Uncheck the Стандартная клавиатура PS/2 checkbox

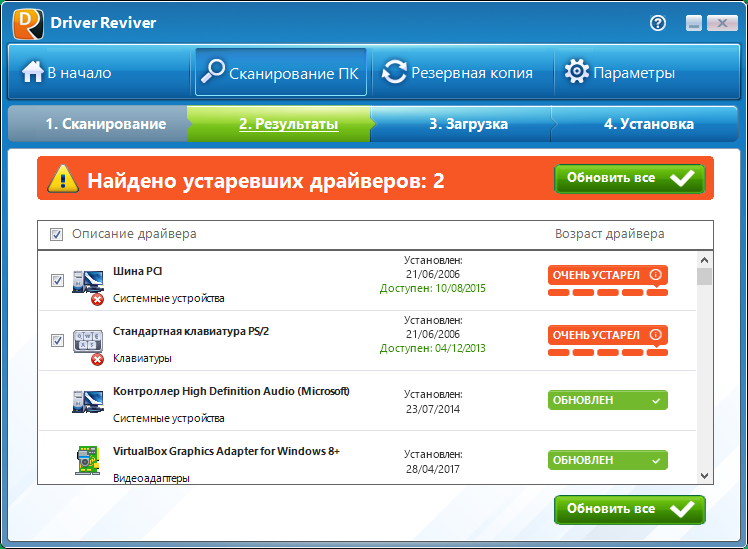pyautogui.click(x=57, y=340)
